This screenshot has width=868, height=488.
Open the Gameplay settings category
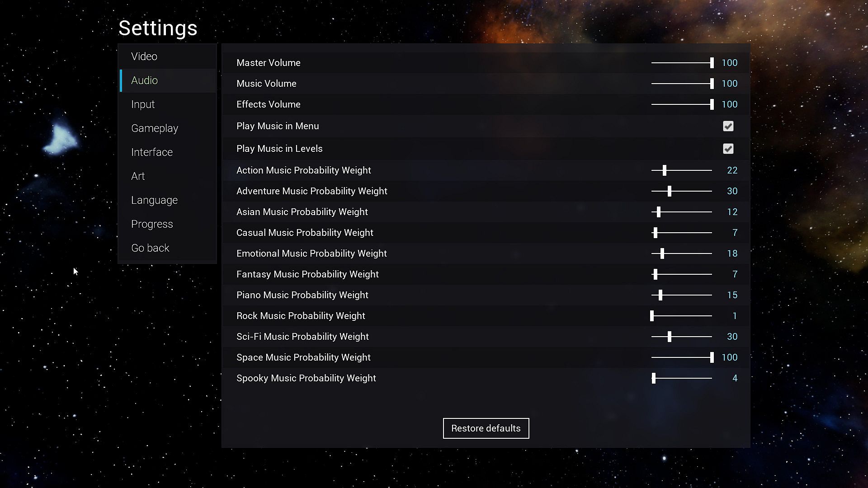tap(155, 128)
